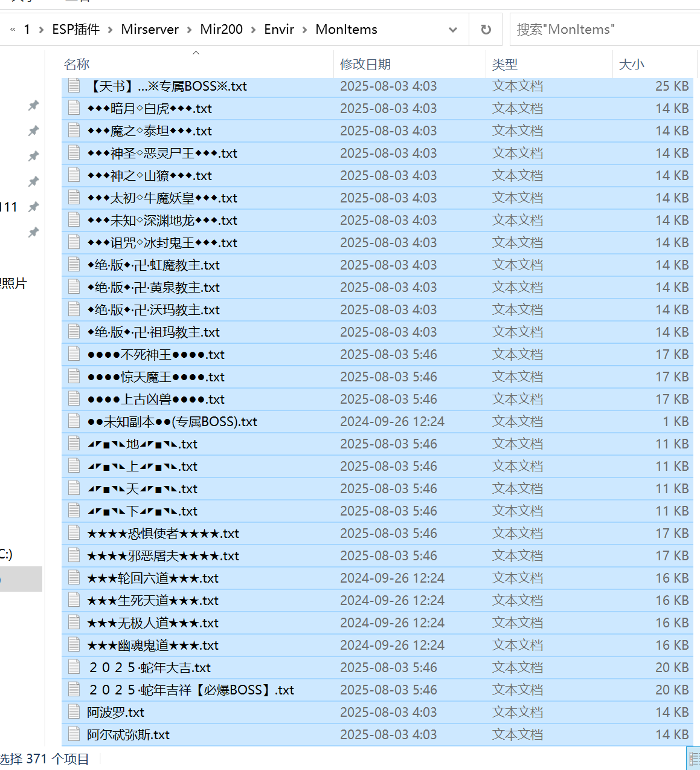This screenshot has height=770, width=700.
Task: Click the icon of ●●未知副本●●(专属BOSS).txt
Action: tap(74, 421)
